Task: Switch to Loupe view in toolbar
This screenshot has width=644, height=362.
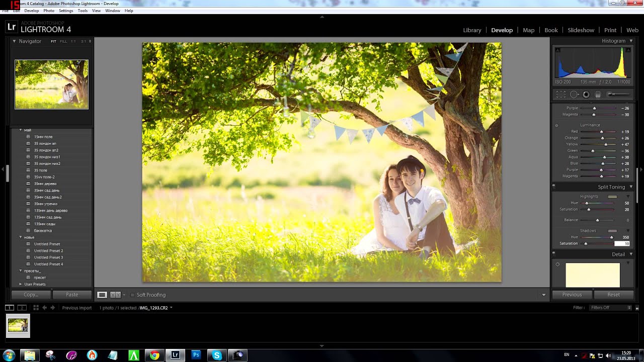Action: tap(102, 295)
